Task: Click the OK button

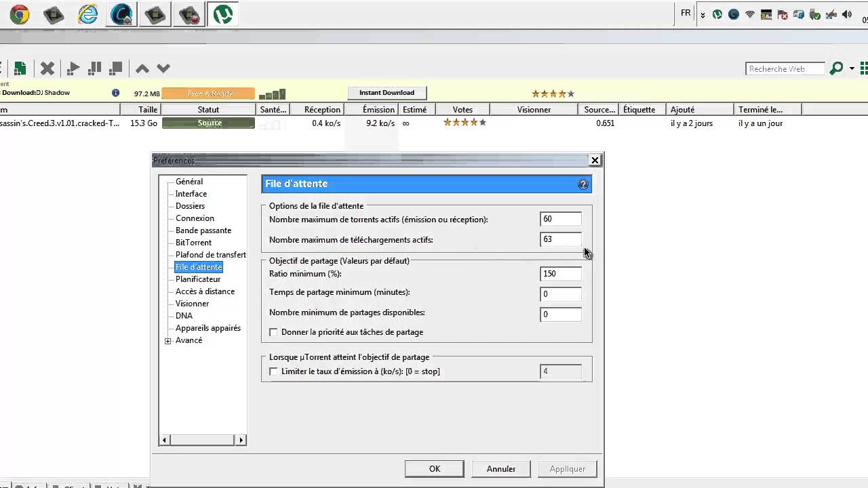Action: click(x=435, y=468)
